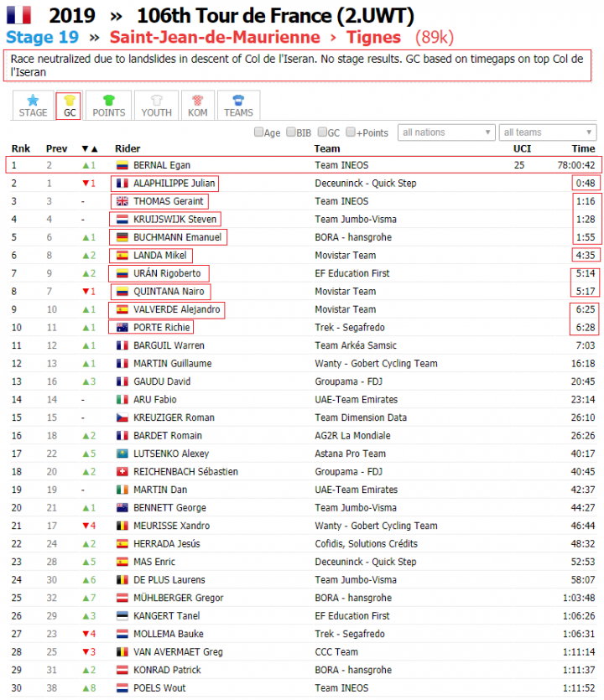Click the rank change sort arrows header
This screenshot has height=700, width=604.
click(90, 148)
